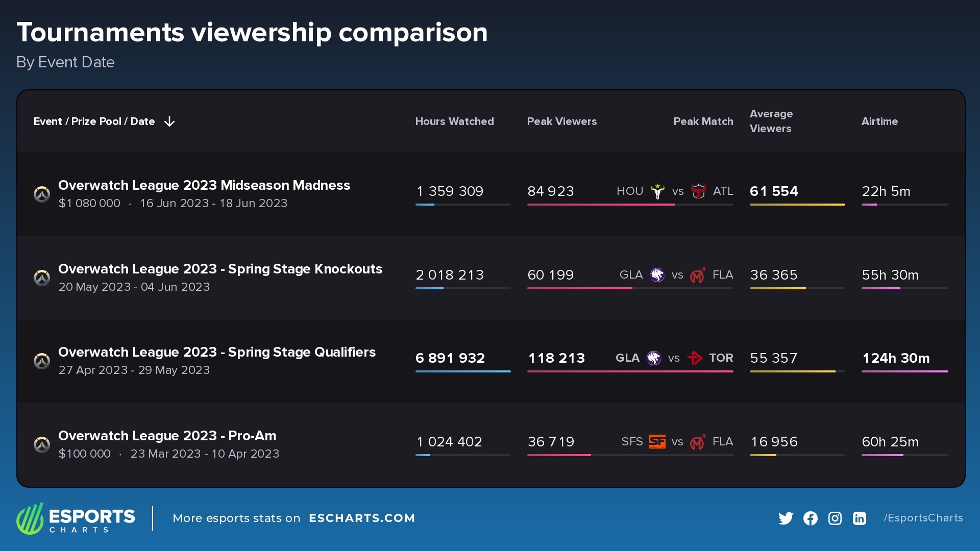The image size is (980, 551).
Task: Click airtime value 22h 5m
Action: coord(886,191)
